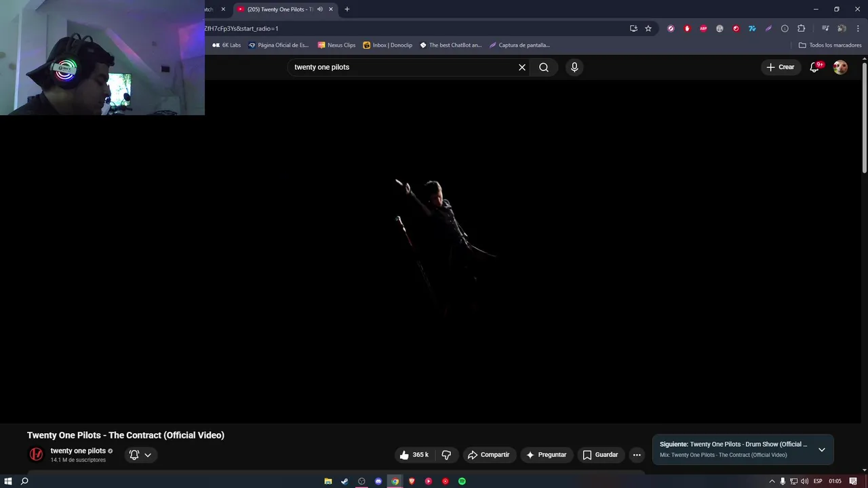Open the 6K Labs bookmark
This screenshot has width=868, height=488.
click(x=226, y=45)
